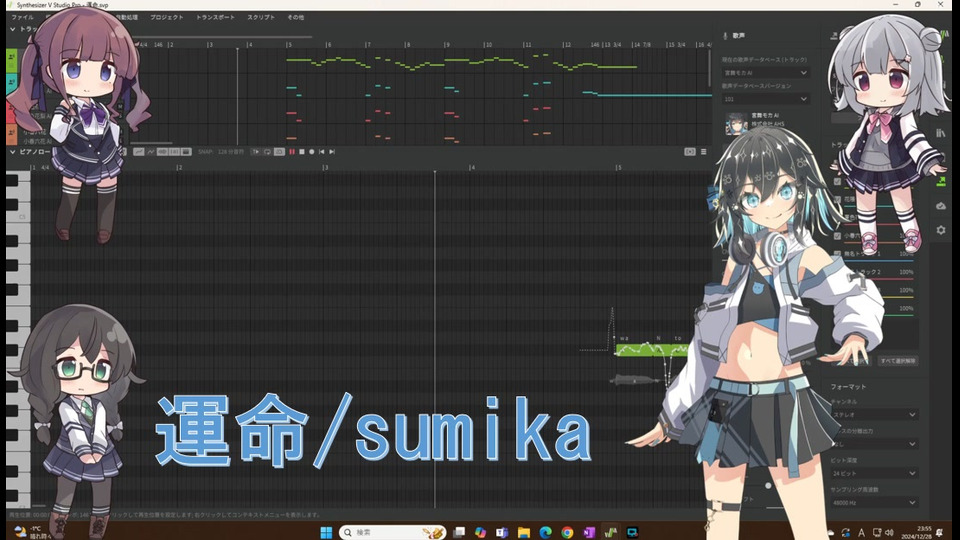Open the render panel green side icon

[x=941, y=181]
